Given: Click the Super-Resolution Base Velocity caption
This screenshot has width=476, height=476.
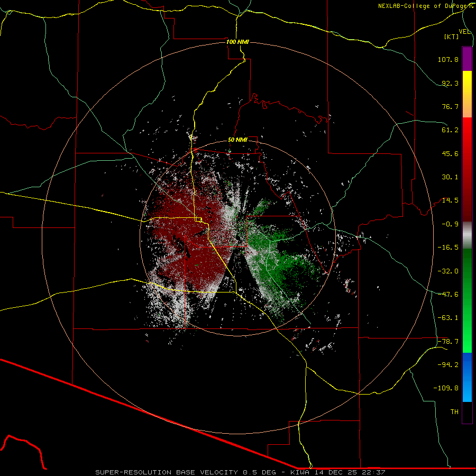Looking at the screenshot, I should point(241,472).
